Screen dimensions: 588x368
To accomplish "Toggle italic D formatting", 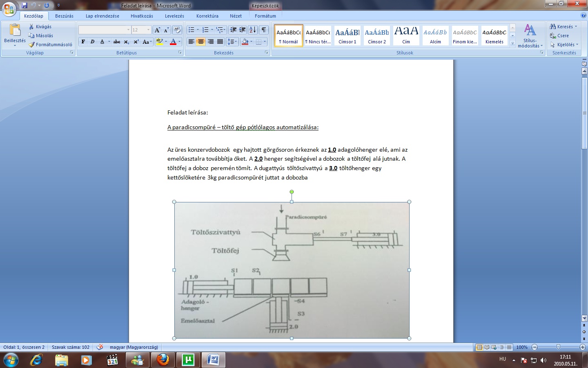I will click(92, 42).
